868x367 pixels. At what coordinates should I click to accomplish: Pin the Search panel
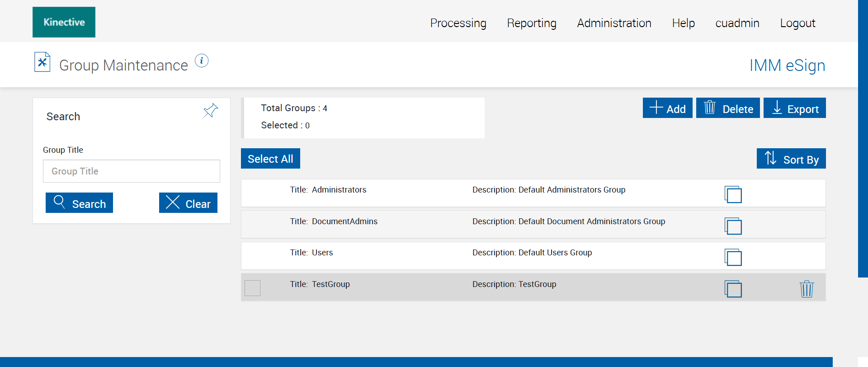pos(210,111)
